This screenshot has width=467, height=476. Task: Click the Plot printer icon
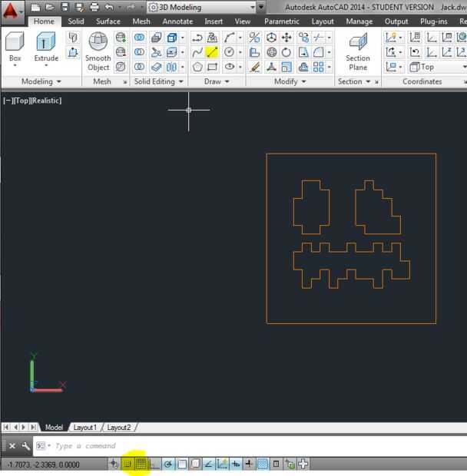[x=94, y=7]
